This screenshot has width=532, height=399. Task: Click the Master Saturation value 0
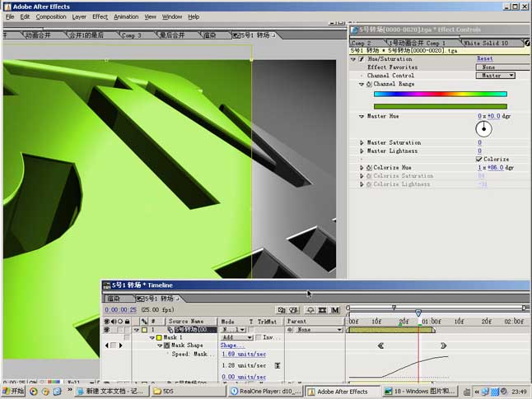(479, 142)
